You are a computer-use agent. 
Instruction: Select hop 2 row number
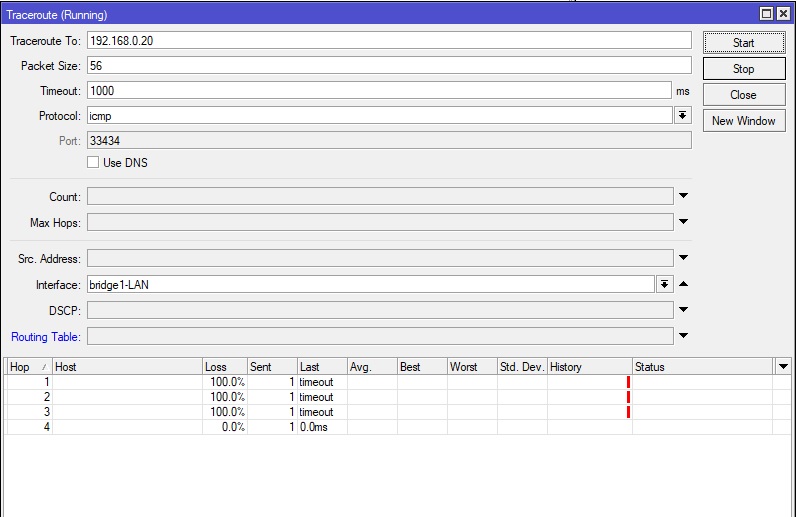47,397
